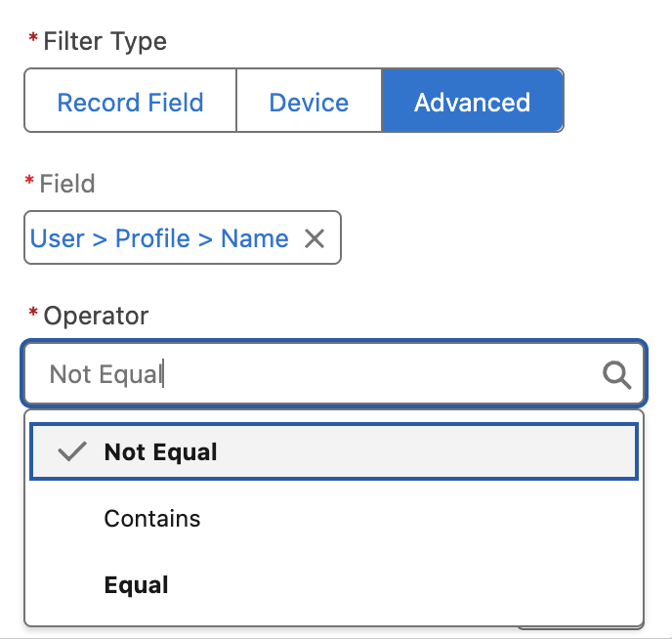Screen dimensions: 672x639
Task: Pick Contains from the operator list
Action: click(x=152, y=519)
